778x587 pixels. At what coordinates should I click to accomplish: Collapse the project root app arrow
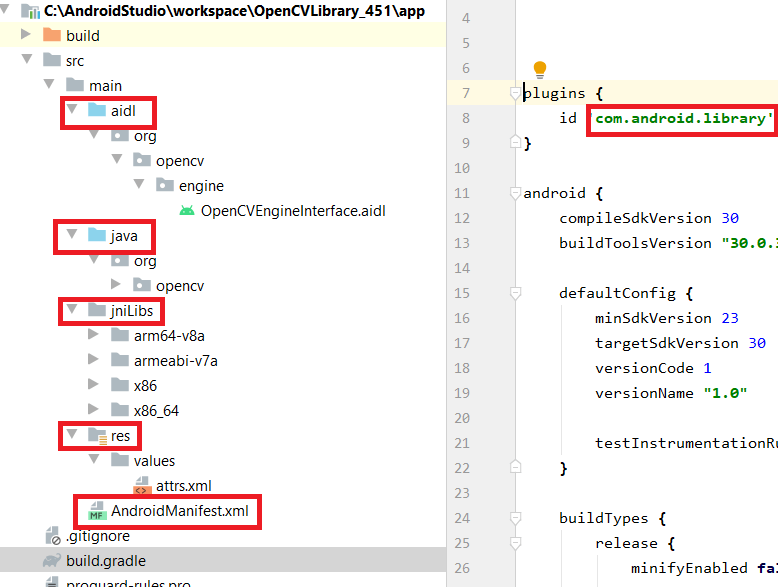tap(5, 9)
